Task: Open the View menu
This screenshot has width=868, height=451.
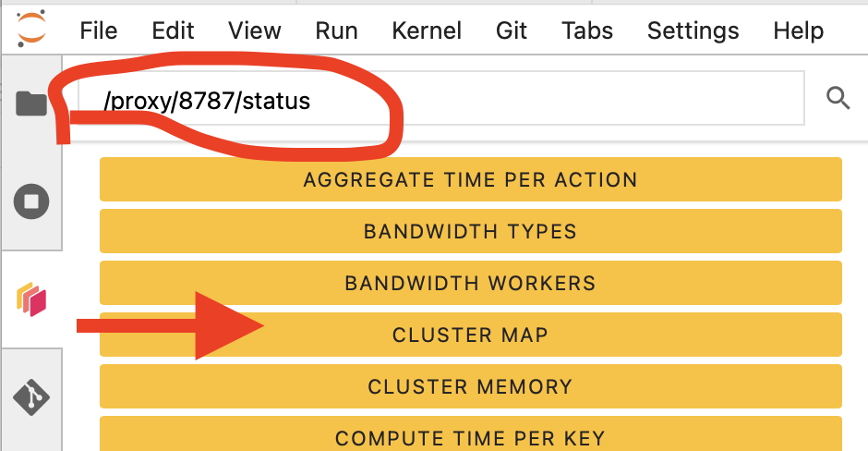Action: pyautogui.click(x=254, y=30)
